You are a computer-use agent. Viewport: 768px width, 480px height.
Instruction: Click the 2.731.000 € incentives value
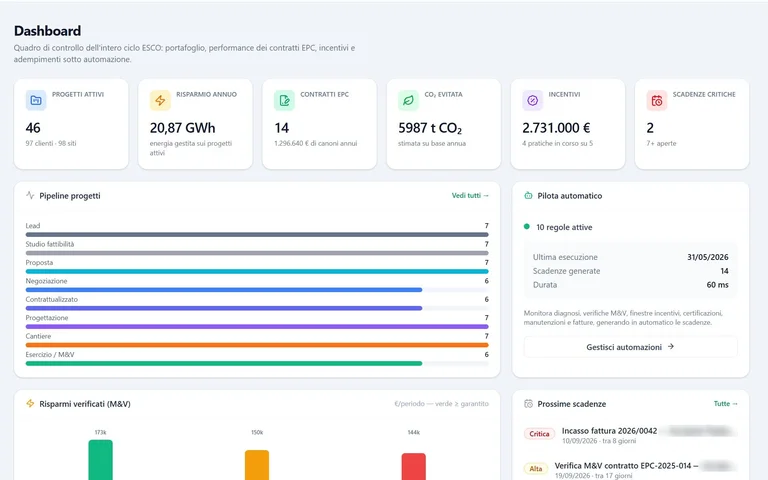[556, 128]
